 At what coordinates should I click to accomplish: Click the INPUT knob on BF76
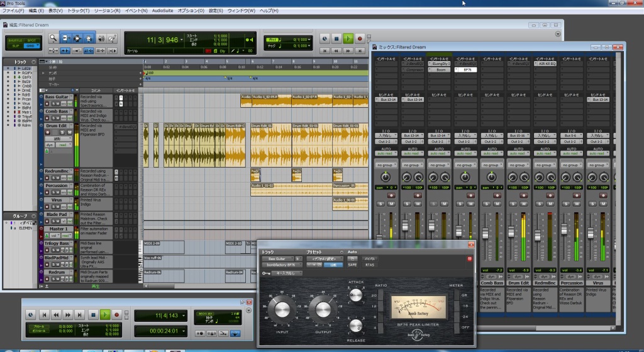pos(282,310)
